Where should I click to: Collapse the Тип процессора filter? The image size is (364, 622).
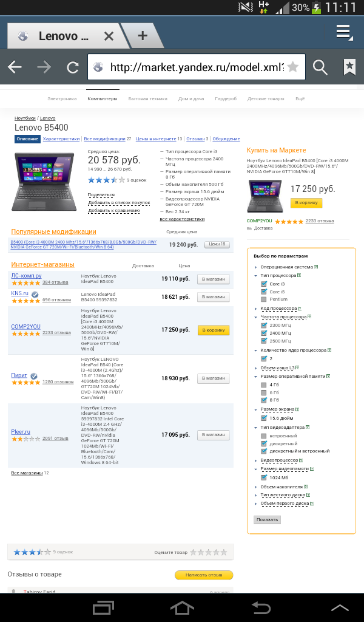pos(278,275)
